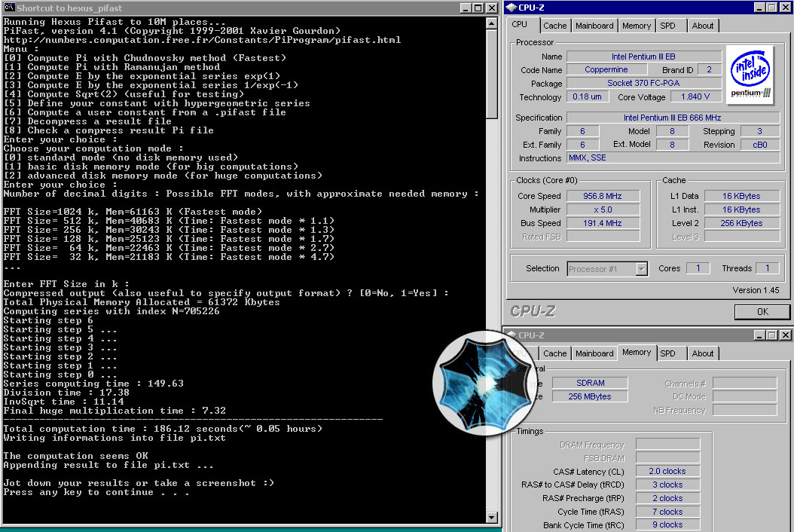Click the memory size value '256 MBytes'
The height and width of the screenshot is (532, 794).
pos(590,396)
